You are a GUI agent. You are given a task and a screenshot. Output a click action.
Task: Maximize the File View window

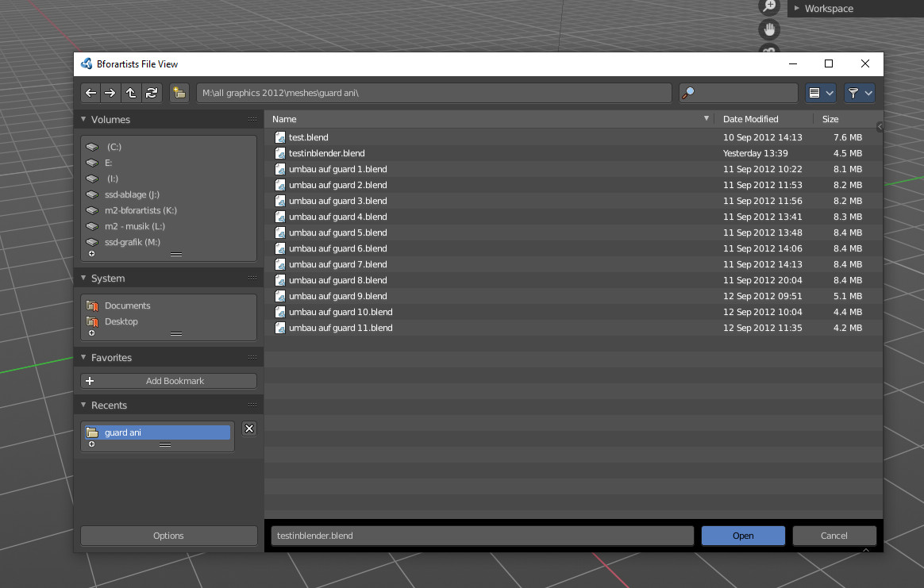[829, 63]
